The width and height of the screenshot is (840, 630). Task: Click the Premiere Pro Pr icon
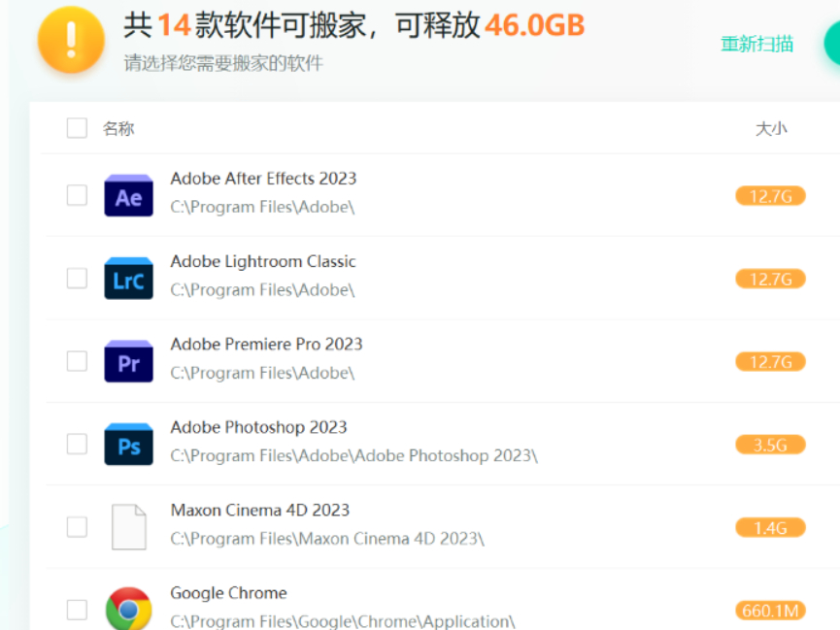tap(128, 362)
